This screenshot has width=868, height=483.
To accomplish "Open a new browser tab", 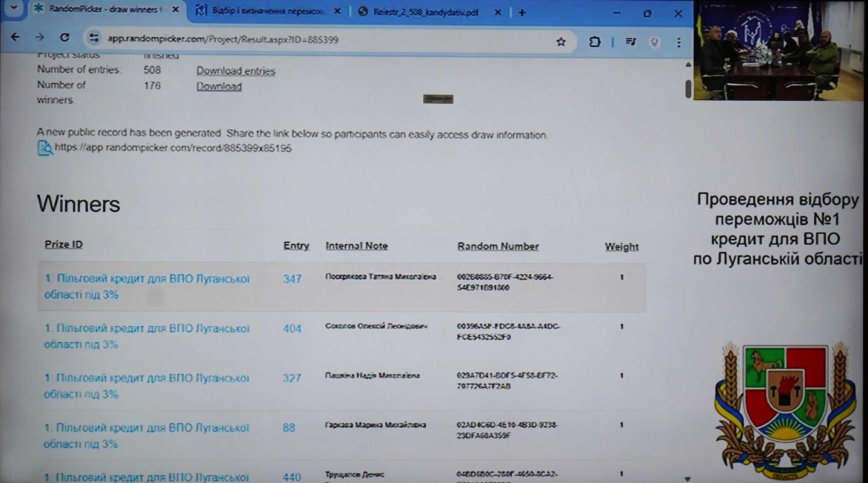I will click(x=522, y=12).
